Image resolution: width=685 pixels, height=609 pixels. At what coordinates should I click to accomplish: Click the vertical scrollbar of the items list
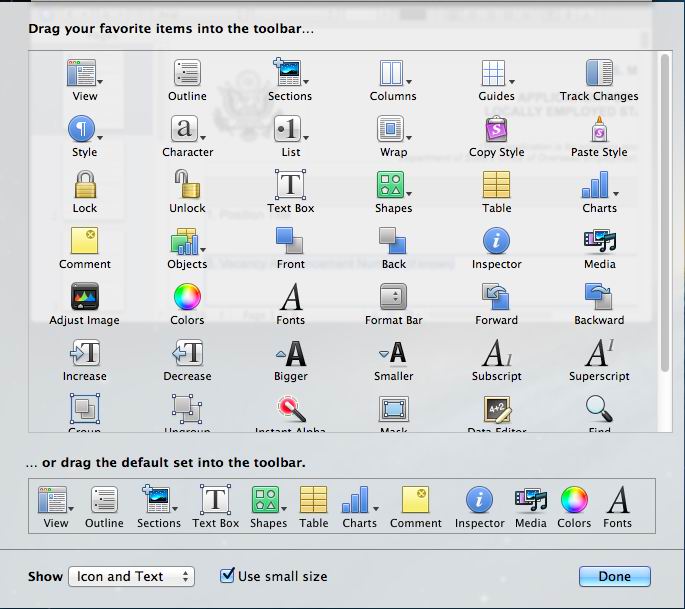click(x=664, y=214)
